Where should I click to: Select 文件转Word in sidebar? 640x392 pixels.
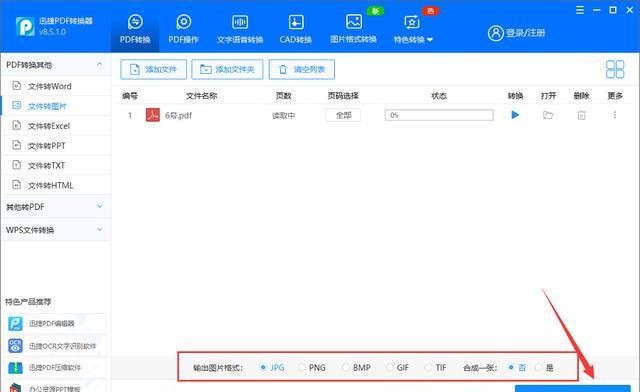click(x=56, y=86)
